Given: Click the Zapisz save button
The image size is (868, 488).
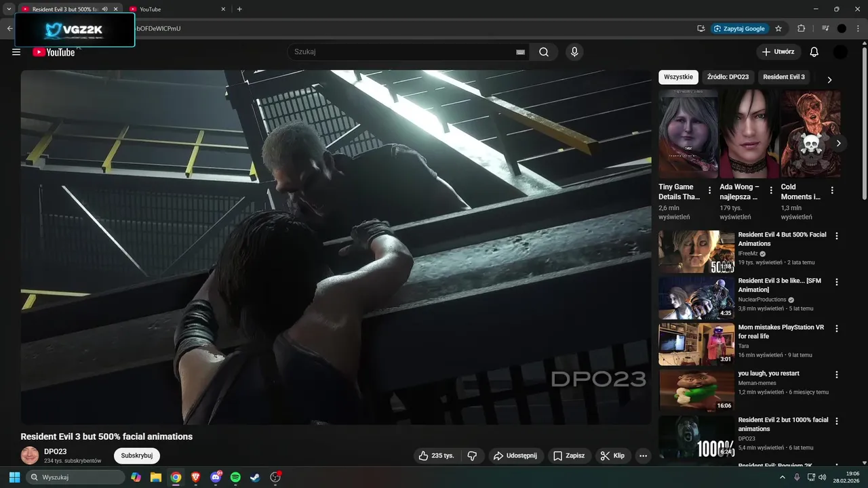Looking at the screenshot, I should pyautogui.click(x=569, y=455).
